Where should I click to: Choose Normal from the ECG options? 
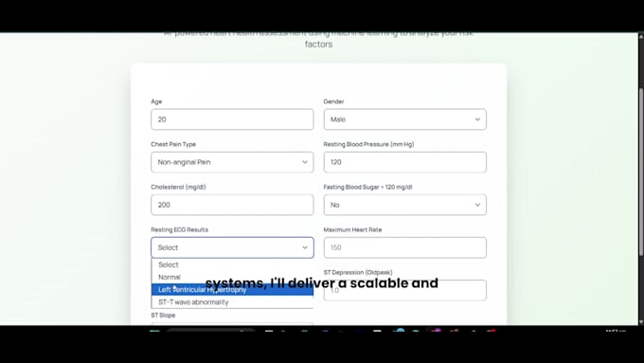(x=232, y=277)
